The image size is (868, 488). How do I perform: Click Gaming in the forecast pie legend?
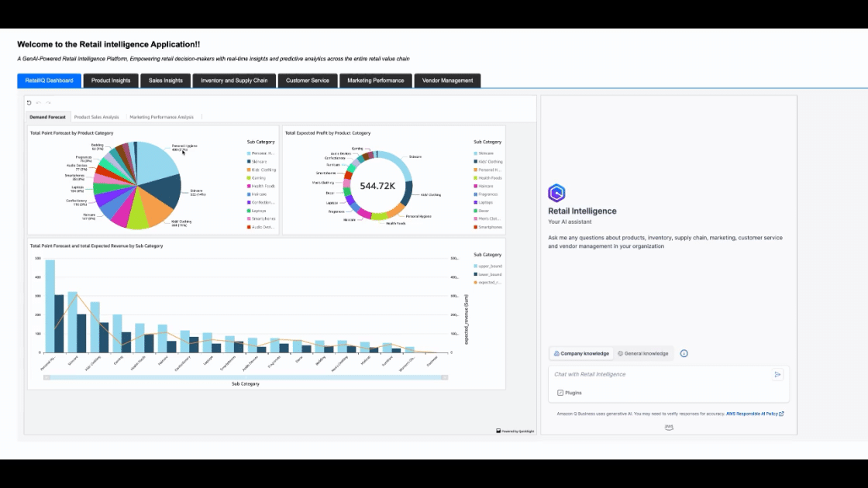(x=257, y=178)
